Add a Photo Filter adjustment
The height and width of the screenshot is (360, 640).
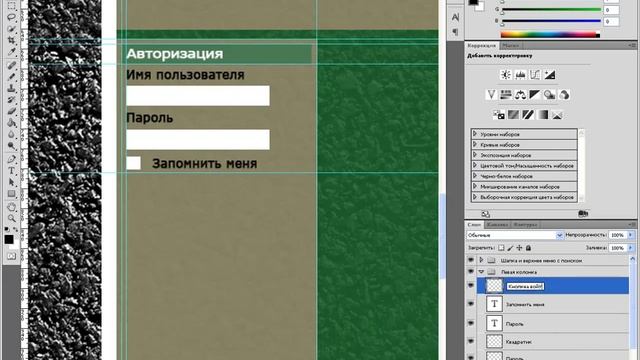click(549, 95)
